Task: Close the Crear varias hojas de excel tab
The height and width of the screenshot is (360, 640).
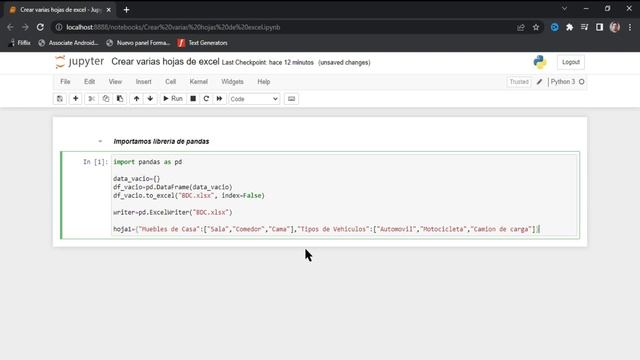Action: [x=109, y=10]
